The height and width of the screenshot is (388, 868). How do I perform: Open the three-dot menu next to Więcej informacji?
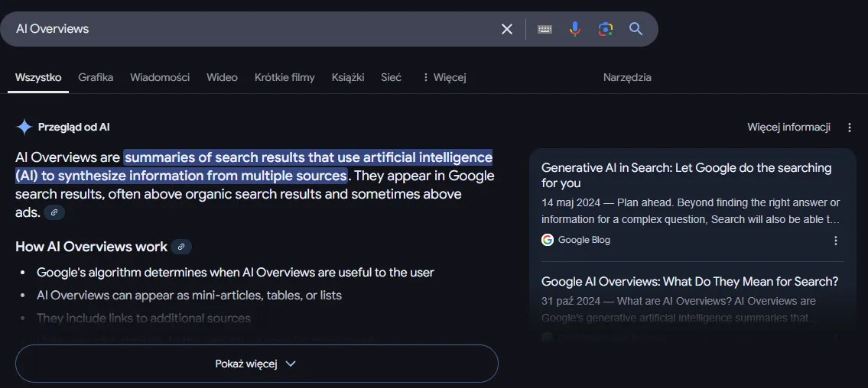click(850, 128)
